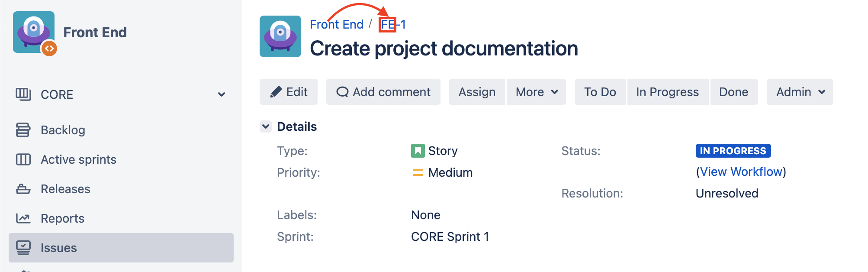Click the Reports chart icon

[x=23, y=218]
